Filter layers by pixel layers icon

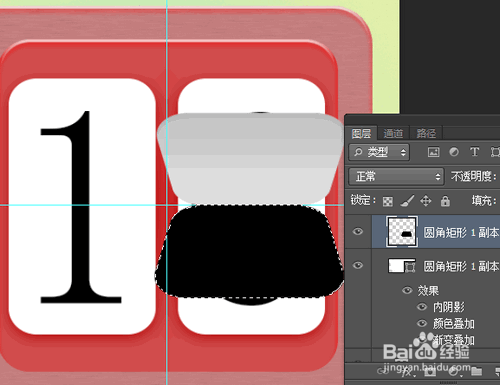coord(433,152)
